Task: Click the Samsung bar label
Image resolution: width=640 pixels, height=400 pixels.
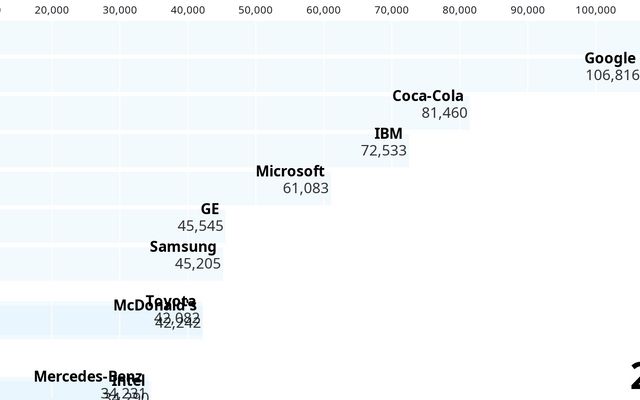Action: [x=183, y=246]
